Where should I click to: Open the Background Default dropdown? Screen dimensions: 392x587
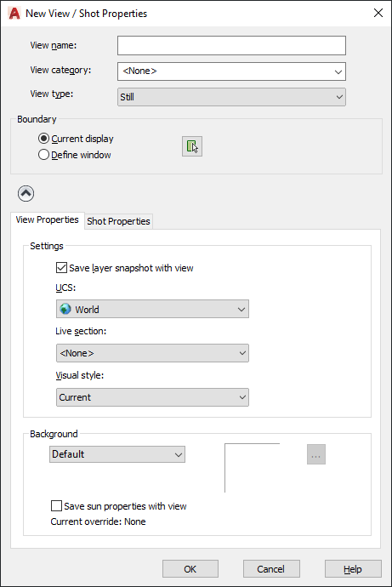point(117,454)
